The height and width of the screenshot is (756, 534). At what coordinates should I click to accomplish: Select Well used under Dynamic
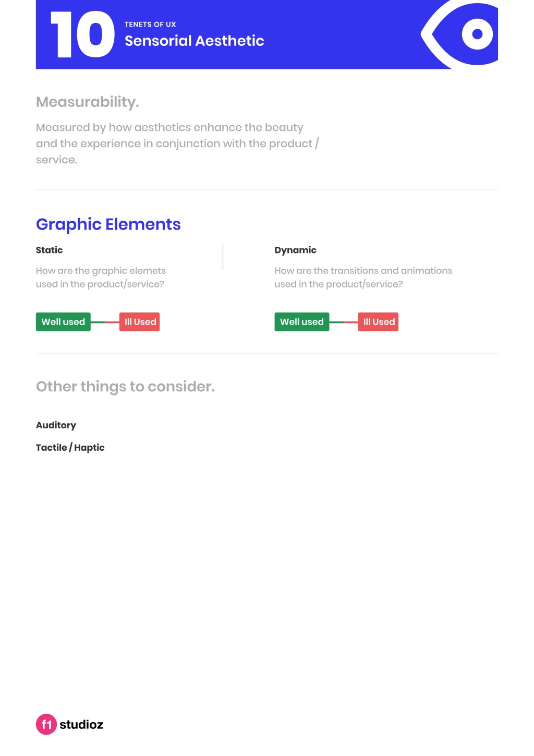click(x=302, y=322)
